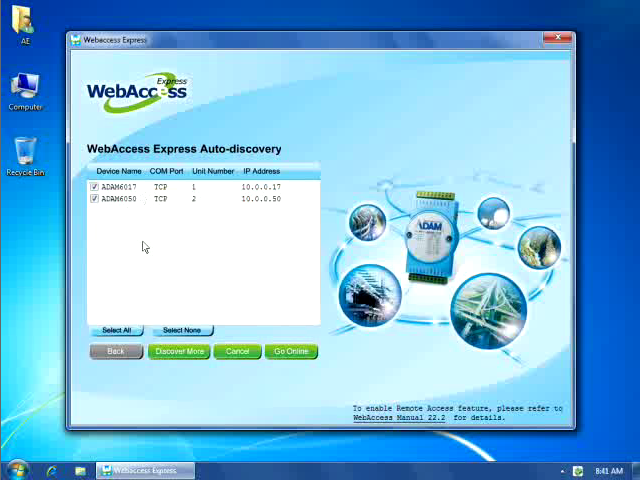This screenshot has height=480, width=640.
Task: Click the Device Name column header
Action: click(119, 171)
